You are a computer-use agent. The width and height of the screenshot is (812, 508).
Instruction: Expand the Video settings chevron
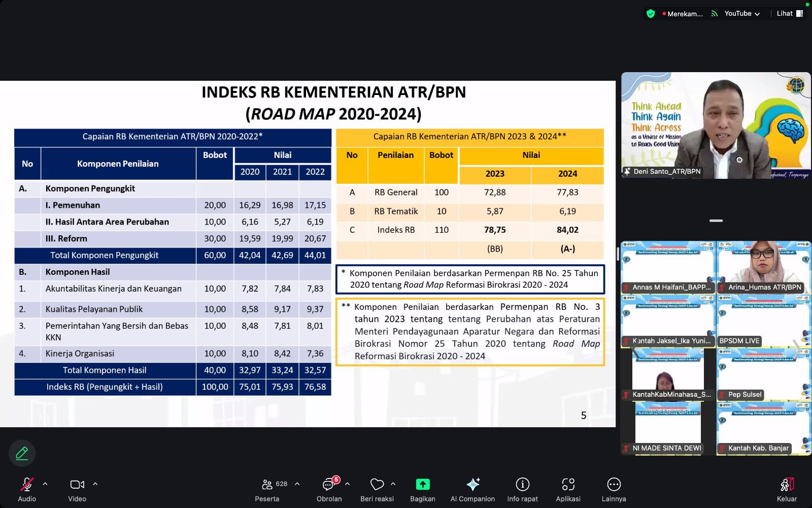95,483
